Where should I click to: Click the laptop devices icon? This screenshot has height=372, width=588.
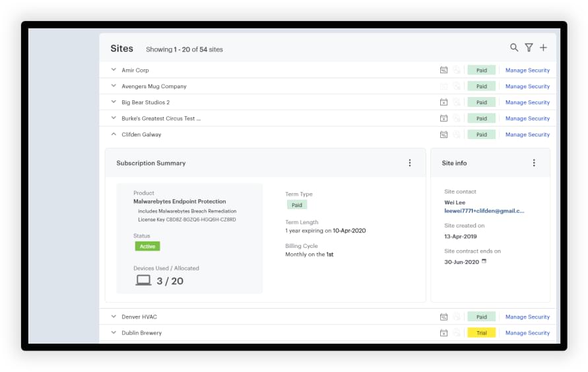pyautogui.click(x=143, y=280)
